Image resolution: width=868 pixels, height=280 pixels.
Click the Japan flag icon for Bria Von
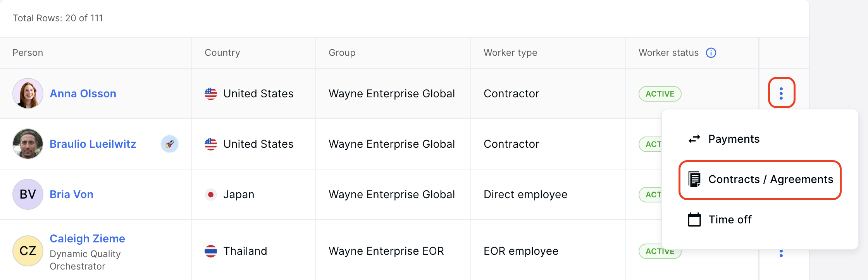pos(210,194)
